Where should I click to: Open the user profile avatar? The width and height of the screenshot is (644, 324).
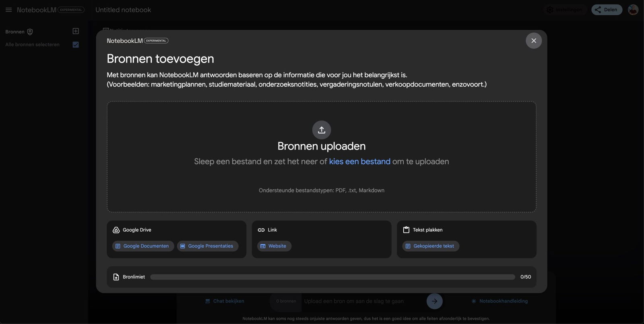click(x=633, y=10)
